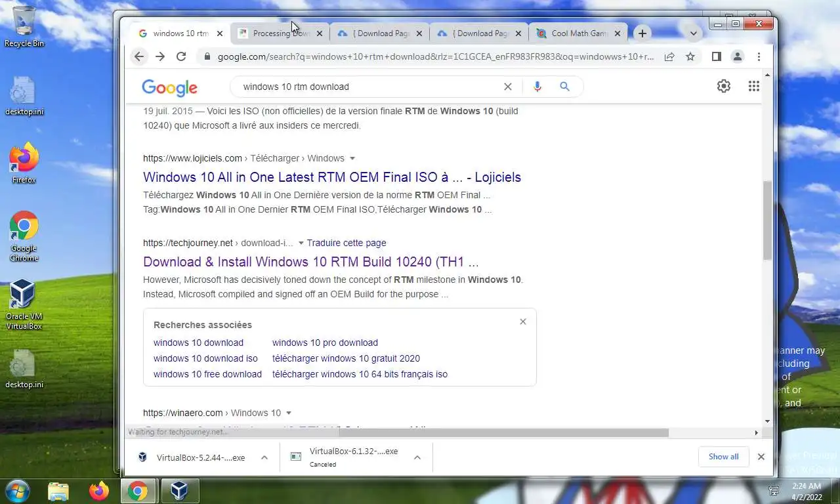840x504 pixels.
Task: Switch to the Processing Download tab
Action: (281, 33)
